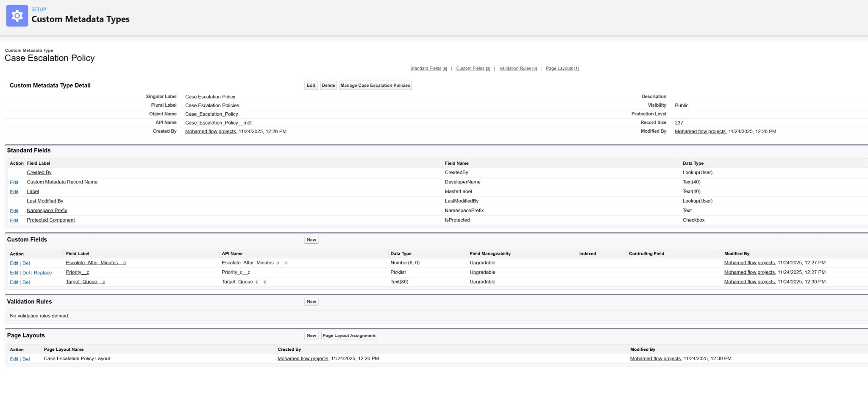Click Data Type cell Picklist

[398, 272]
